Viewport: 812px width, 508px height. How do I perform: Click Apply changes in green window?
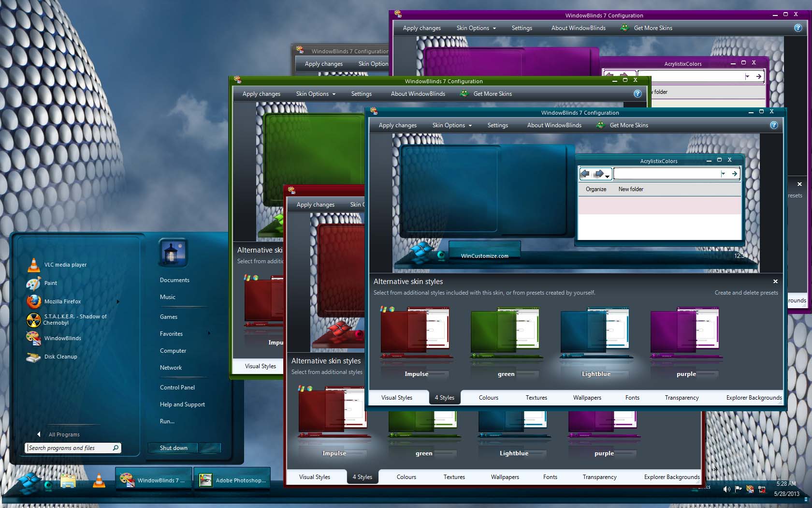pos(261,94)
